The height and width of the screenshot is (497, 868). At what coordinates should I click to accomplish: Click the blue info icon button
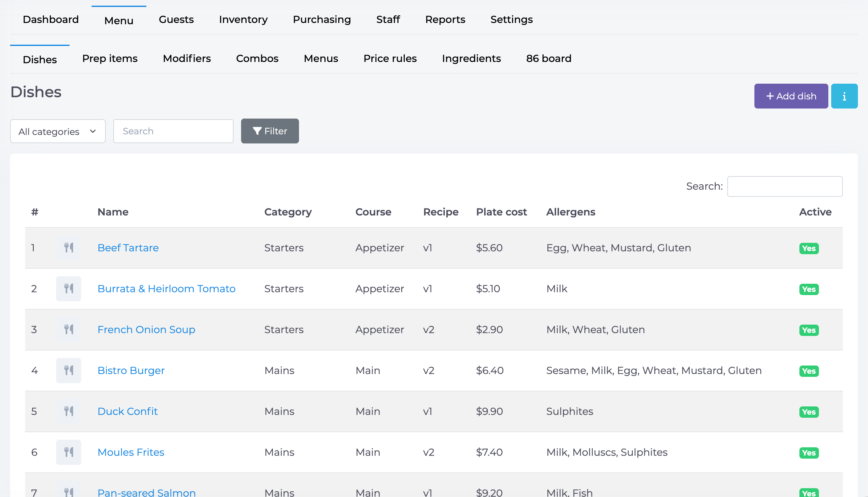click(x=844, y=96)
